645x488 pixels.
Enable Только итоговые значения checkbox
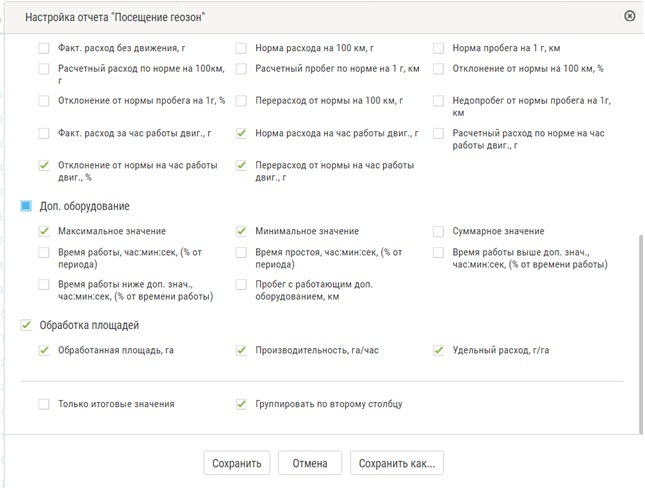coord(43,404)
